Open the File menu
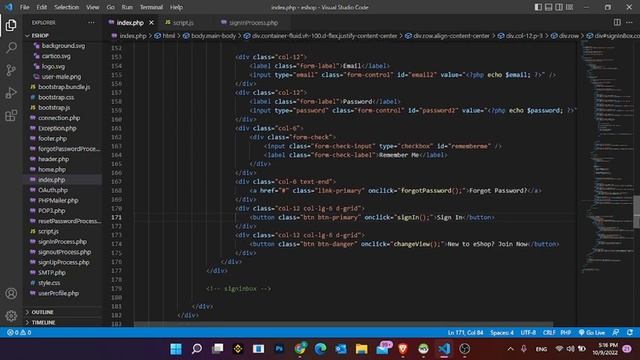The image size is (640, 360). tap(24, 7)
